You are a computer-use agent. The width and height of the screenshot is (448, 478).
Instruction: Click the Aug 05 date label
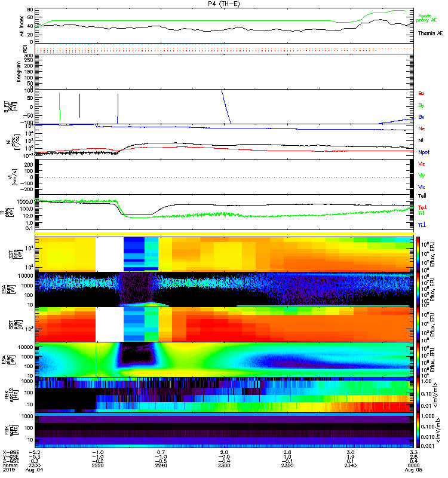[413, 470]
